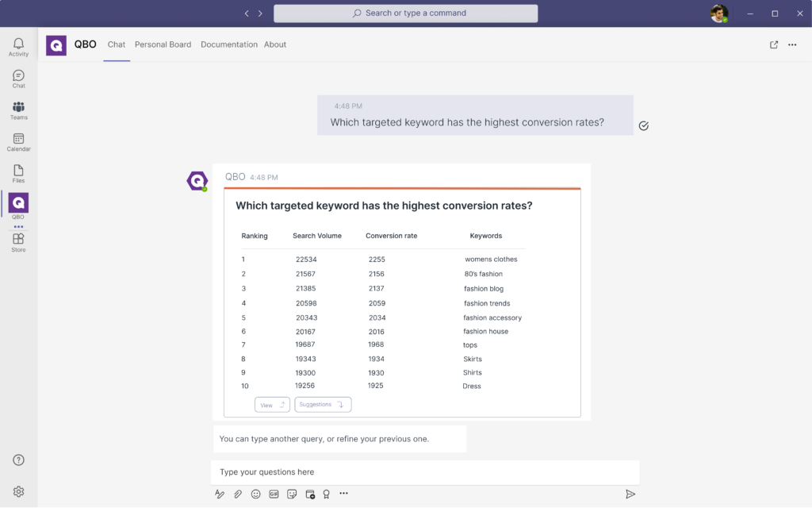Switch to the Documentation tab
Screen dimensions: 812x508
click(x=228, y=44)
